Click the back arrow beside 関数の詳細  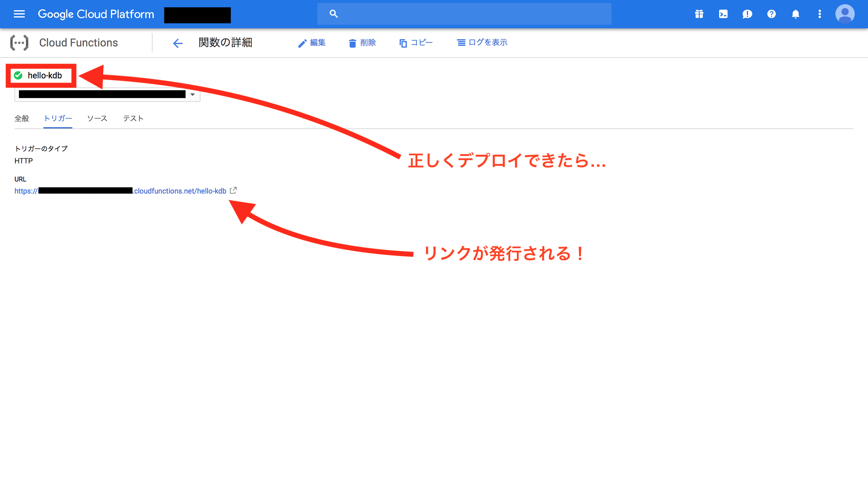178,43
